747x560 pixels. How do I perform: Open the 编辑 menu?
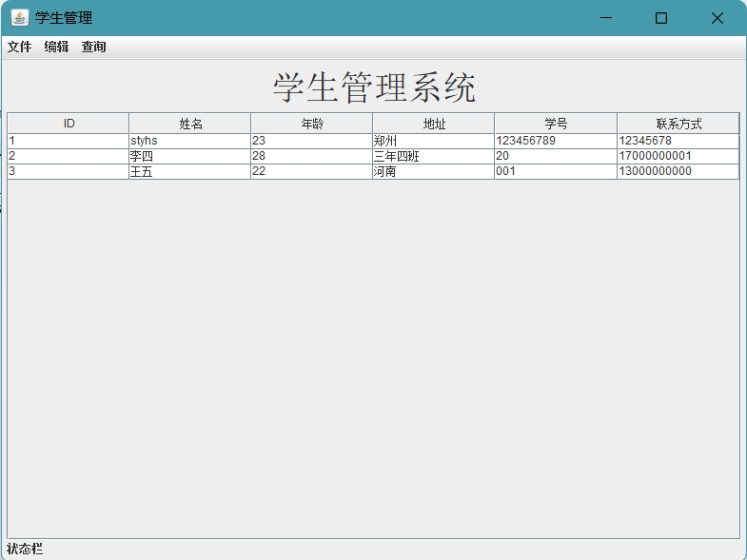coord(56,47)
